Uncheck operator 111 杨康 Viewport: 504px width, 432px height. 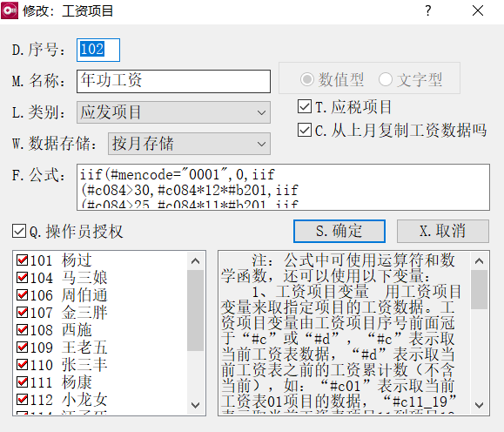click(22, 381)
